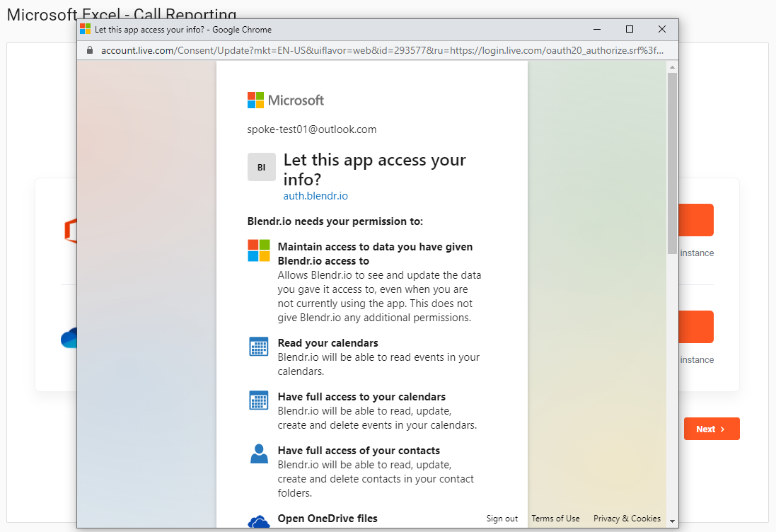Click upper orange button in background page
Screen dimensions: 776x532
coord(696,220)
